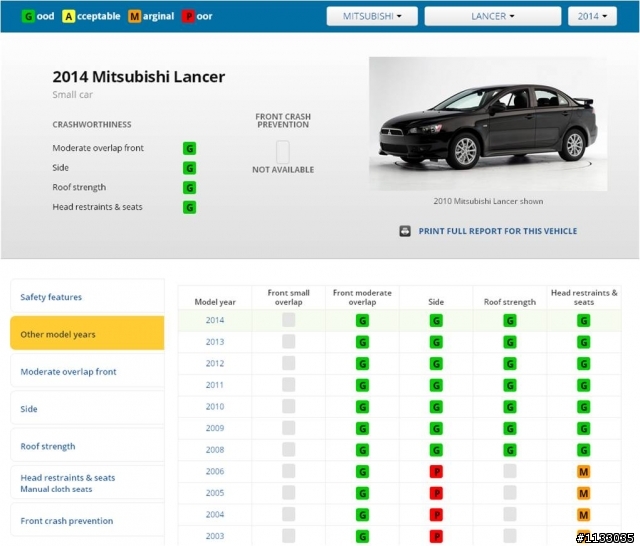
Task: Click the printer icon
Action: (405, 231)
